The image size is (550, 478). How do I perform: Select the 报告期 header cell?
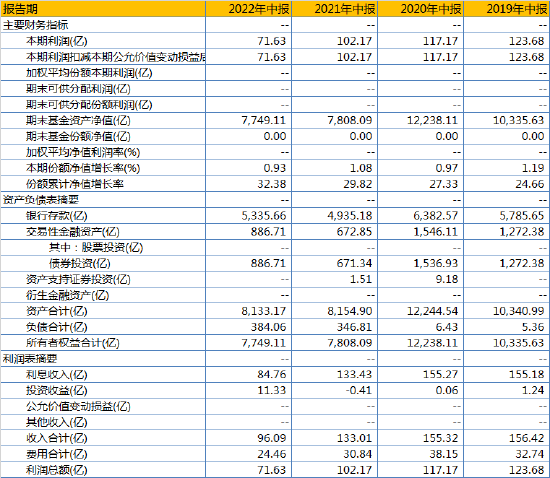coord(103,9)
